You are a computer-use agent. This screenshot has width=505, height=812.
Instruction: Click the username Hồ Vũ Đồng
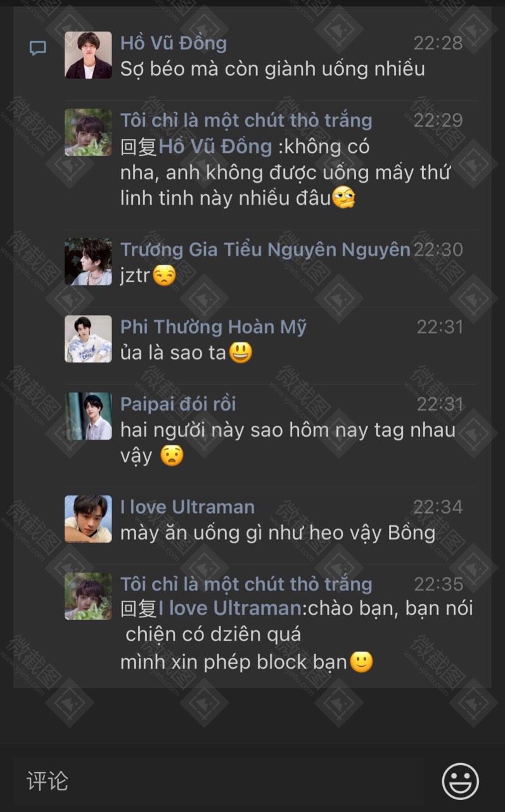point(173,43)
